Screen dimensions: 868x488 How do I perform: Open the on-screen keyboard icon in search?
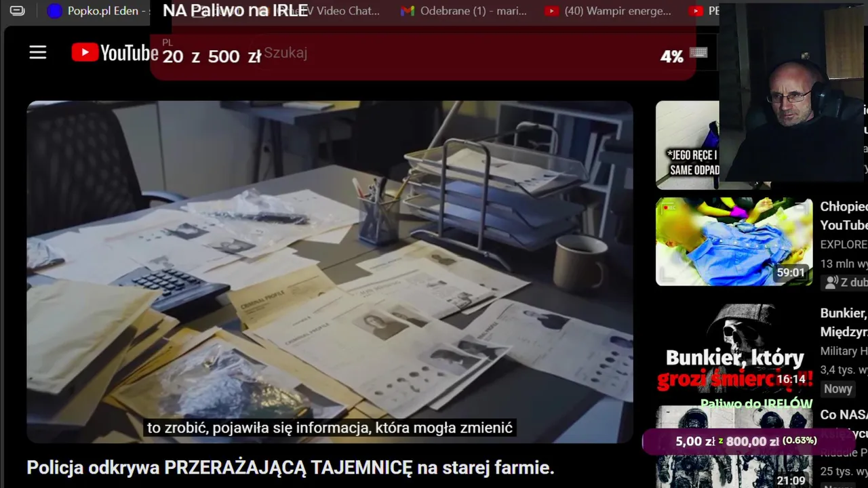click(698, 54)
